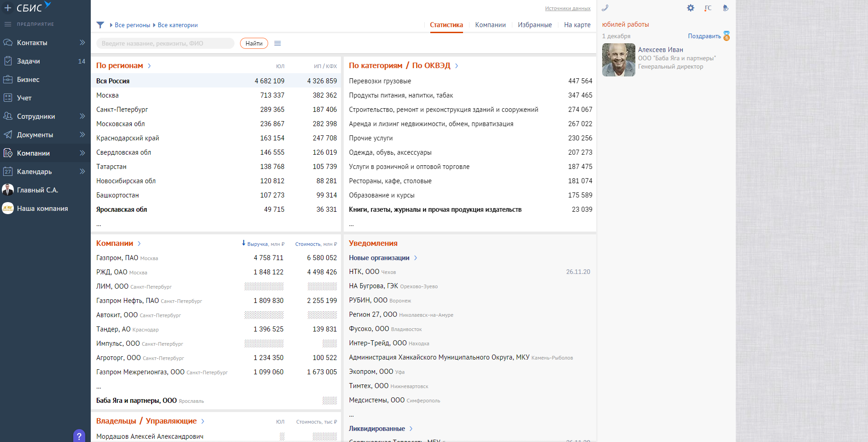
Task: Click Алексеев Иван's photo thumbnail
Action: (619, 60)
